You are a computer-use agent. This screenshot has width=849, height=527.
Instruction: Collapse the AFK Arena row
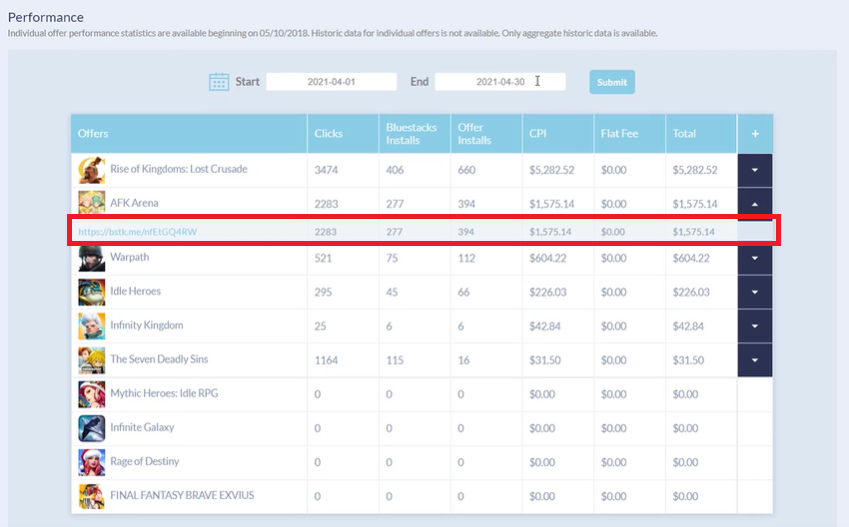pos(755,203)
